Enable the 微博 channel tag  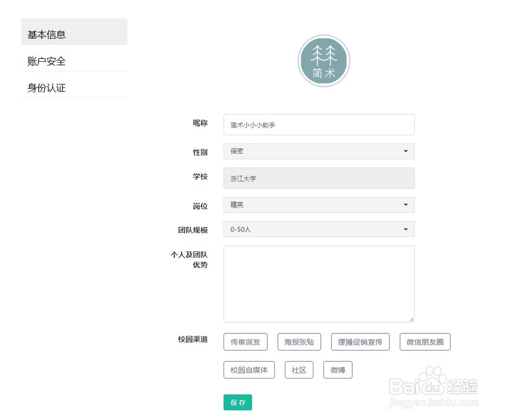(x=338, y=369)
